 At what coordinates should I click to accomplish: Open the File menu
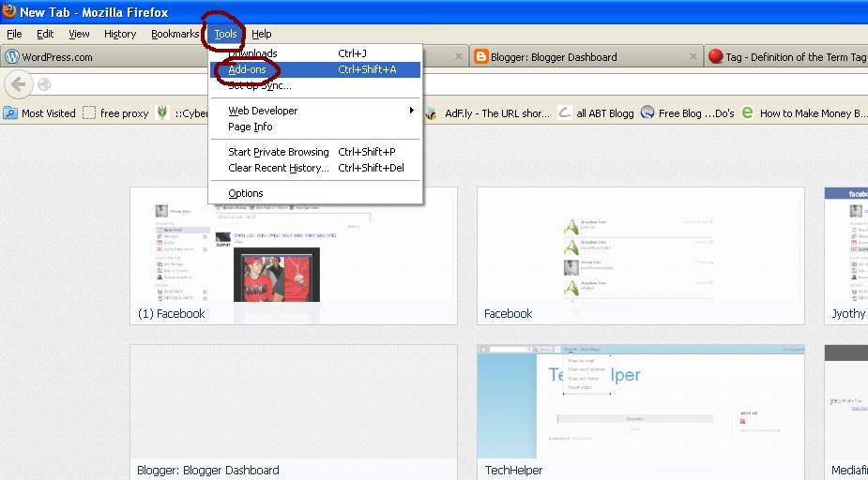[14, 34]
